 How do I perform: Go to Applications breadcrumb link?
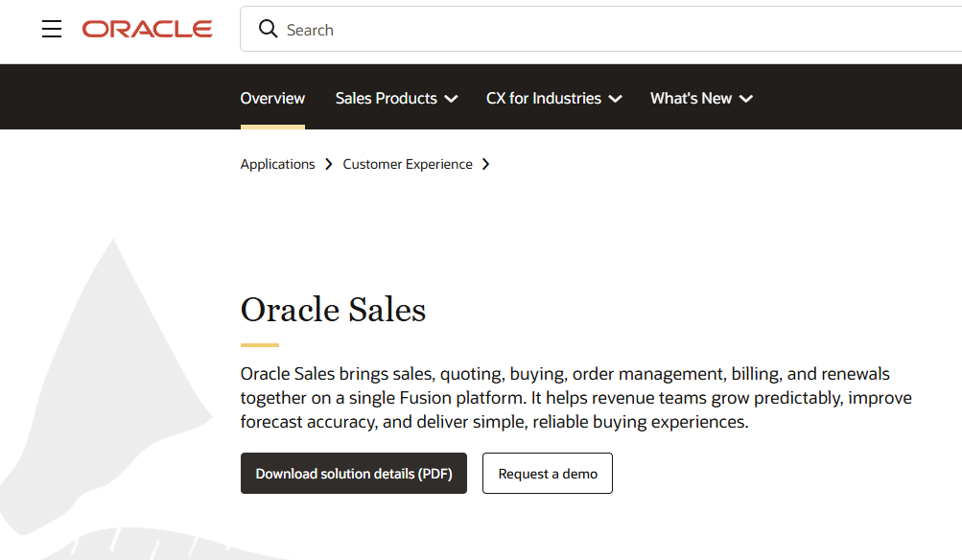[x=277, y=164]
